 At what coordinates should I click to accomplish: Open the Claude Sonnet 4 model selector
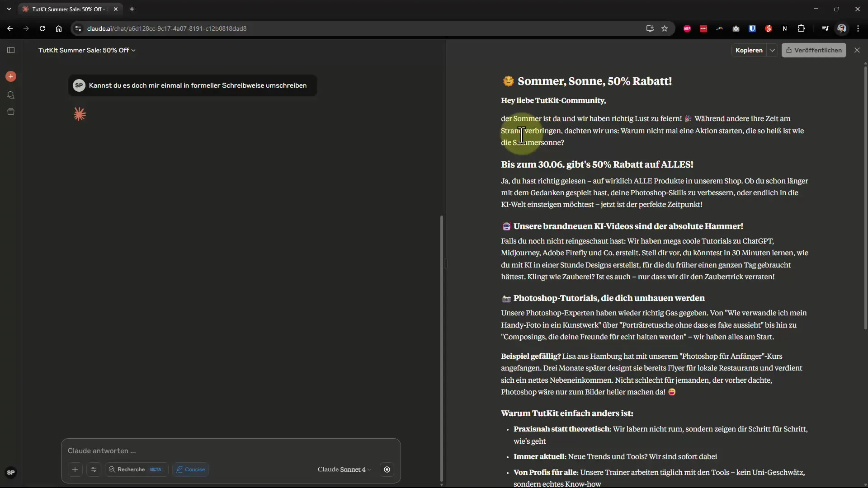click(344, 469)
